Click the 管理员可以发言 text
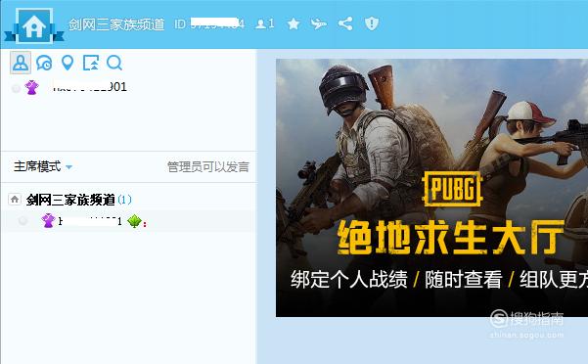 tap(208, 166)
